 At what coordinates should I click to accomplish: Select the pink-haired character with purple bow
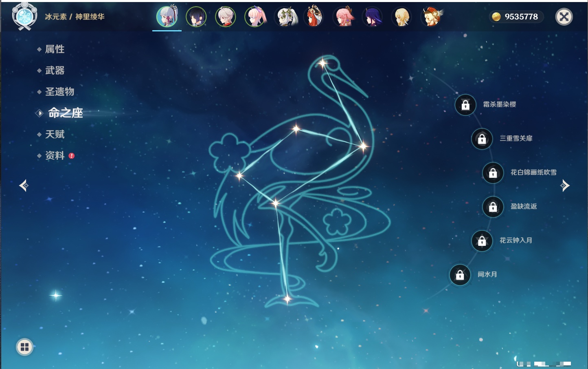255,17
